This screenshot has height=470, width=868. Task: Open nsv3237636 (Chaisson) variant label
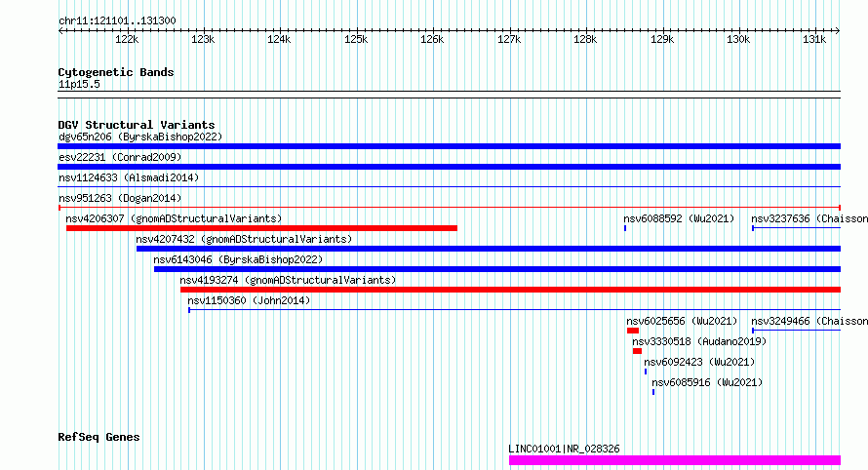point(809,218)
